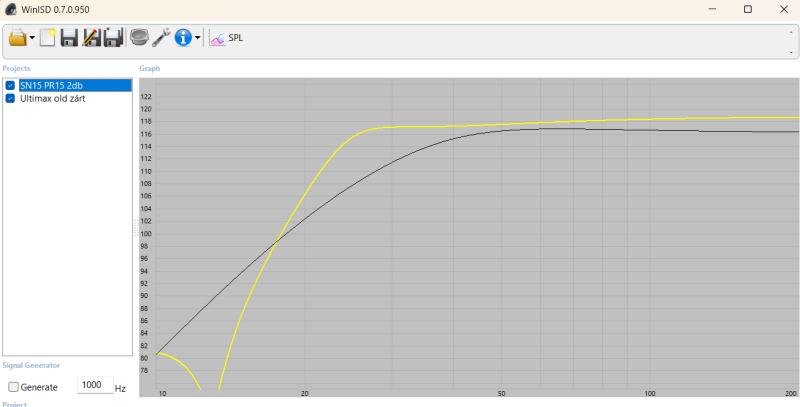Screen dimensions: 800x407
Task: Save the current project
Action: click(x=69, y=38)
